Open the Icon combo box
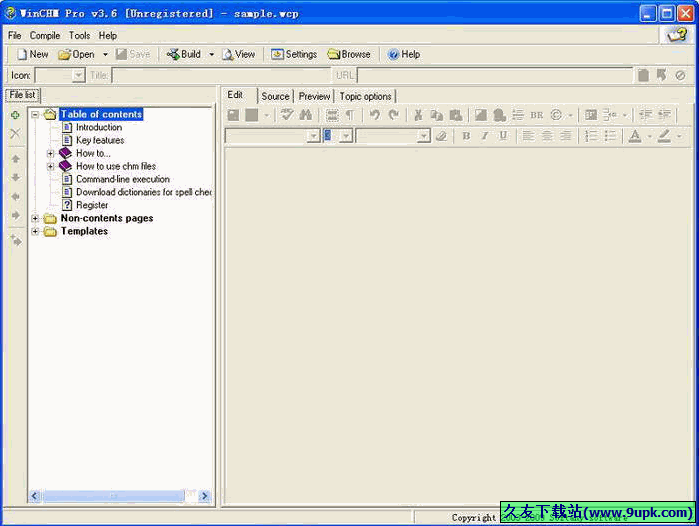 pos(60,75)
